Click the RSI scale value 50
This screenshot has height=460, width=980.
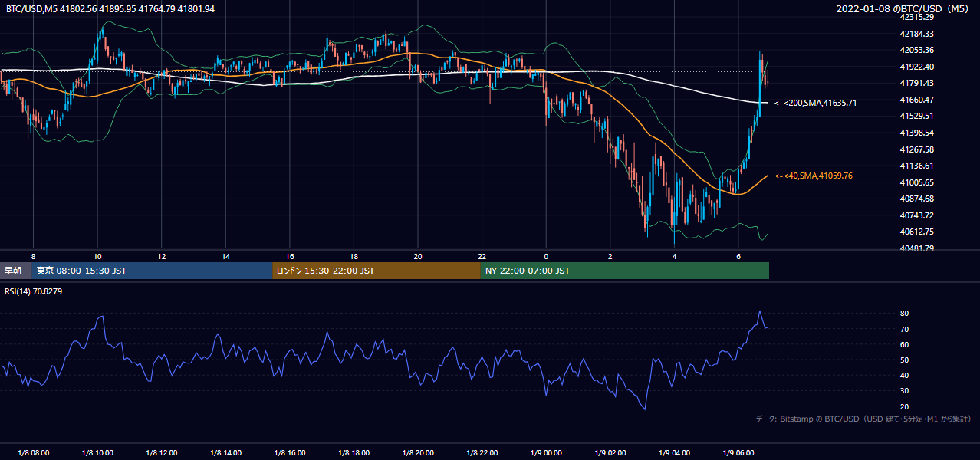pos(905,360)
